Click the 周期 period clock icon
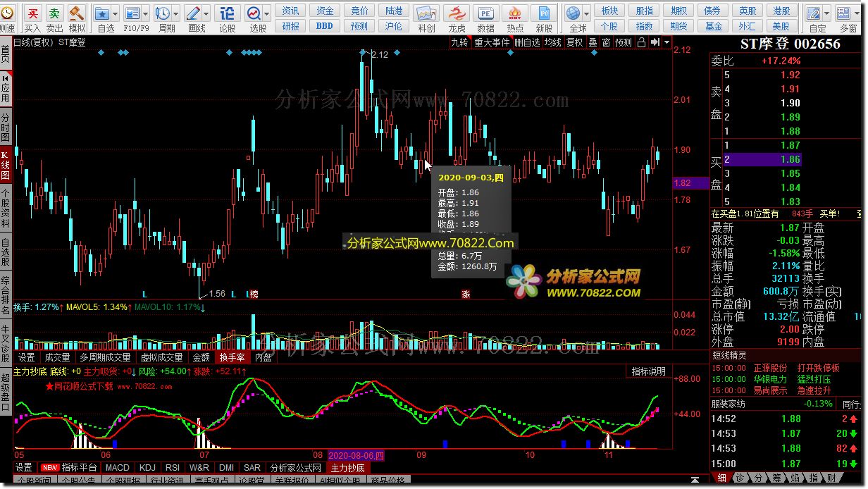Viewport: 868px width, 489px height. (162, 13)
